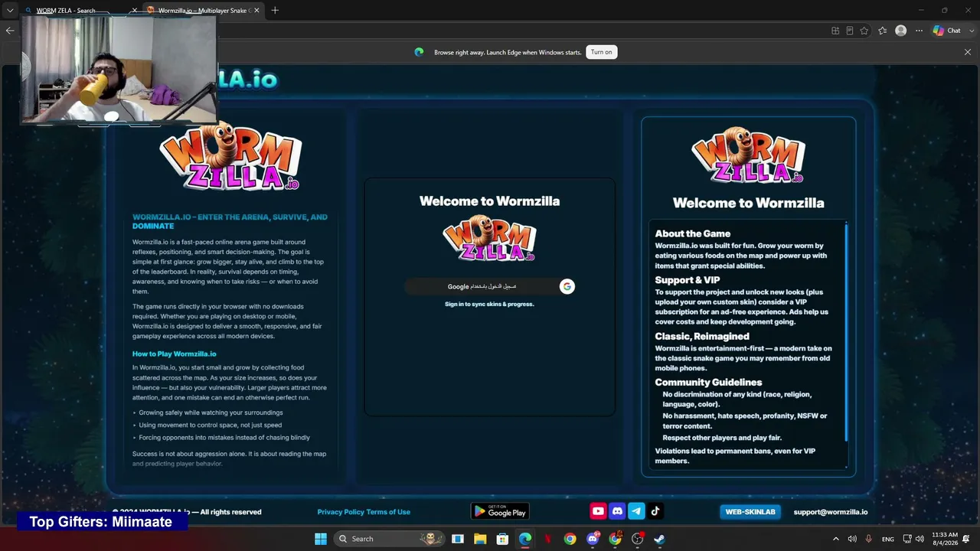Open the ENG language indicator

888,539
